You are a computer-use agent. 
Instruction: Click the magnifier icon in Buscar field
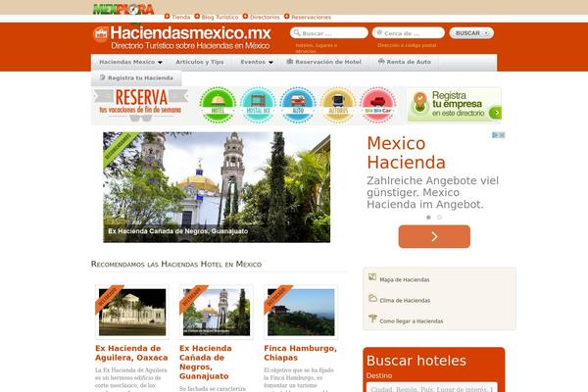(297, 32)
